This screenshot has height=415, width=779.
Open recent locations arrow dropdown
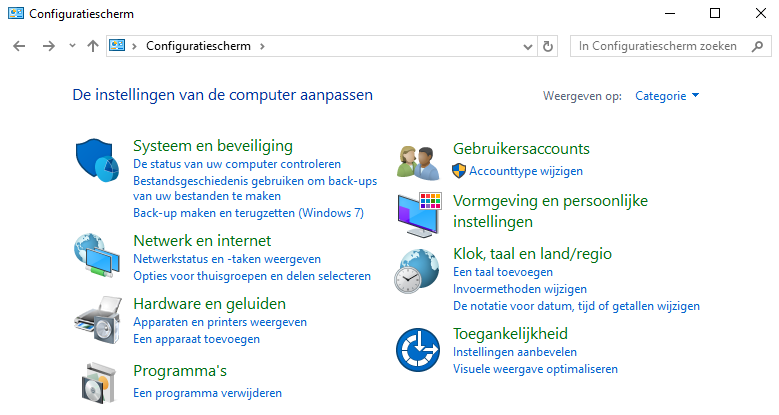[72, 46]
